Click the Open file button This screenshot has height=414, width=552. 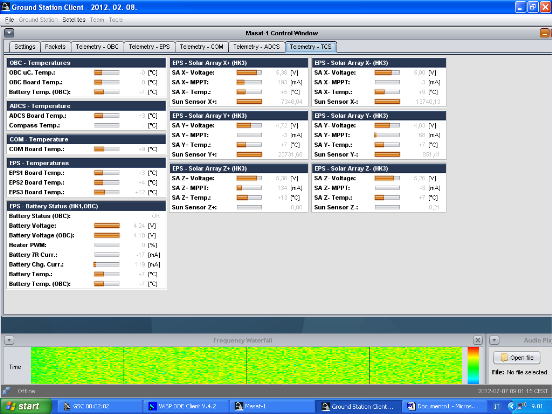point(517,358)
